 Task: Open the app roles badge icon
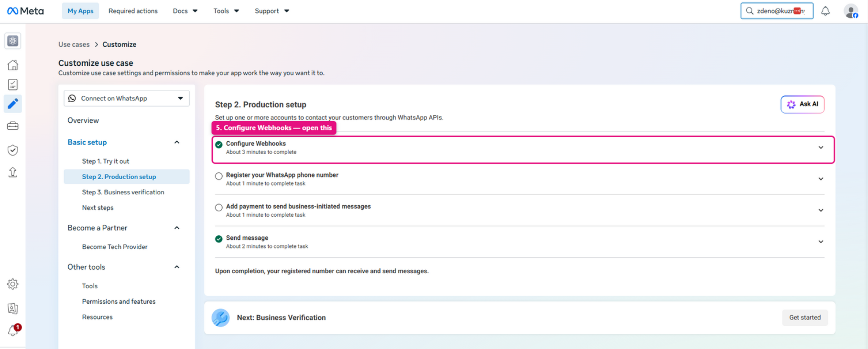[x=13, y=308]
